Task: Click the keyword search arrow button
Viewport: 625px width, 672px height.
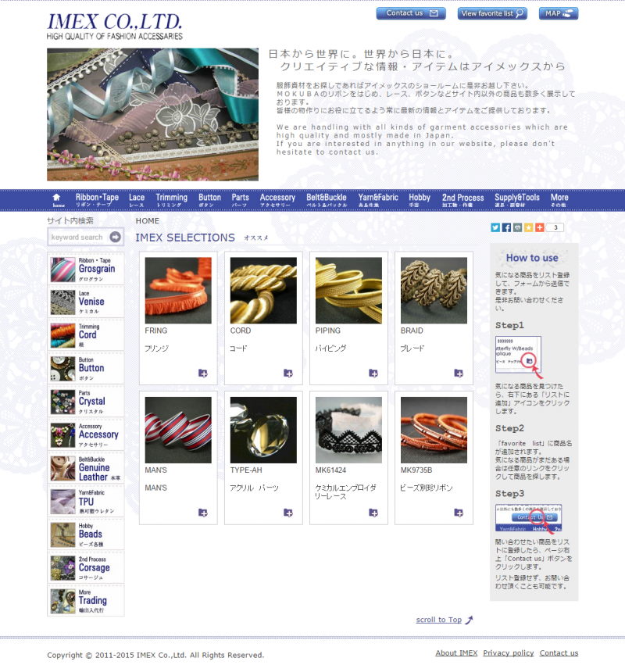Action: point(115,237)
